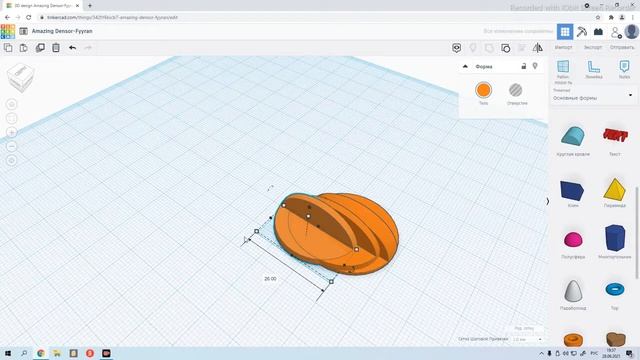
Task: Click the Tinkercad logo
Action: 8,31
